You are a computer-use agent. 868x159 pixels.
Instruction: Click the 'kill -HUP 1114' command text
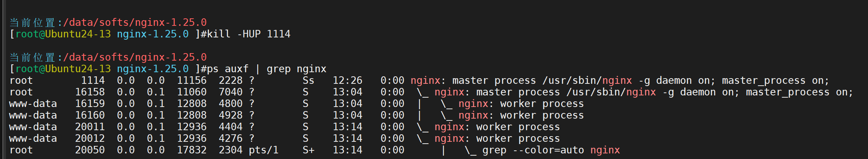[249, 34]
